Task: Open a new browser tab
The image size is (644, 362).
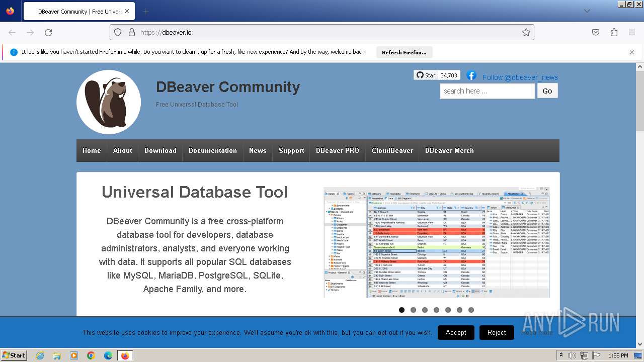Action: coord(145,11)
